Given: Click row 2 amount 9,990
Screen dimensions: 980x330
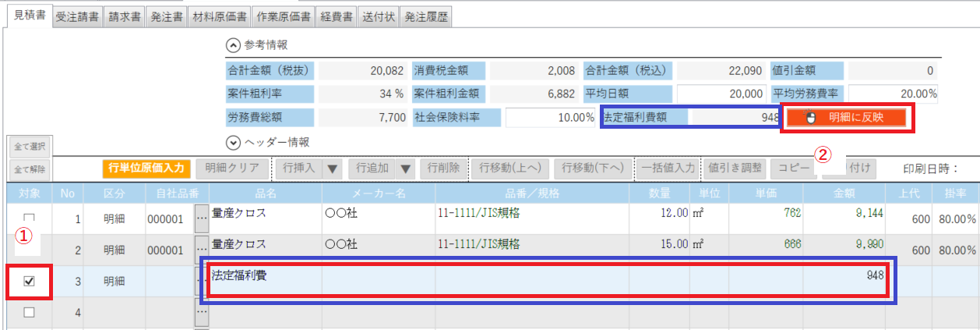Looking at the screenshot, I should (844, 250).
